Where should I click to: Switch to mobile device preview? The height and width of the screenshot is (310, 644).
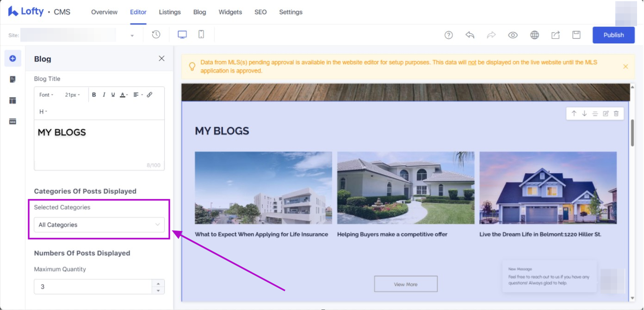[x=201, y=35]
